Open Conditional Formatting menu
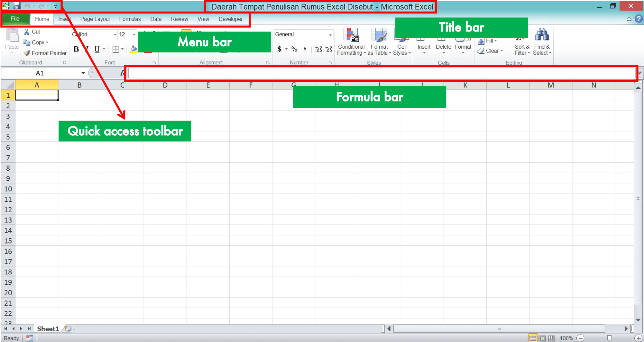Screen dimensions: 644x342 point(351,42)
